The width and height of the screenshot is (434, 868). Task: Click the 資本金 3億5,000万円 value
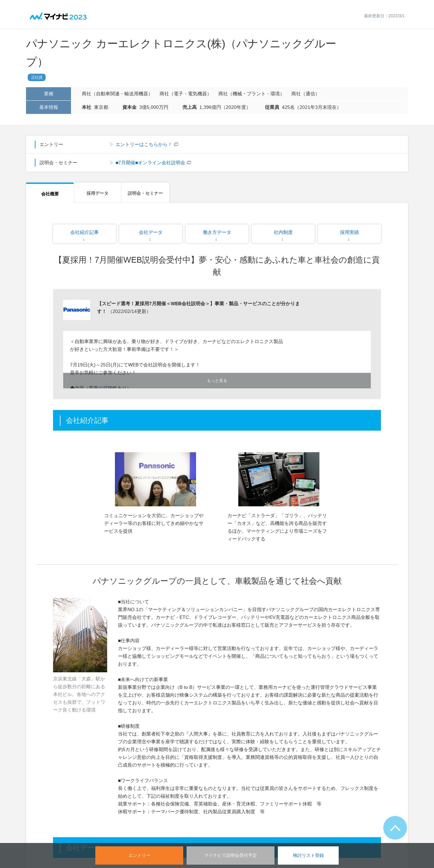pos(145,107)
